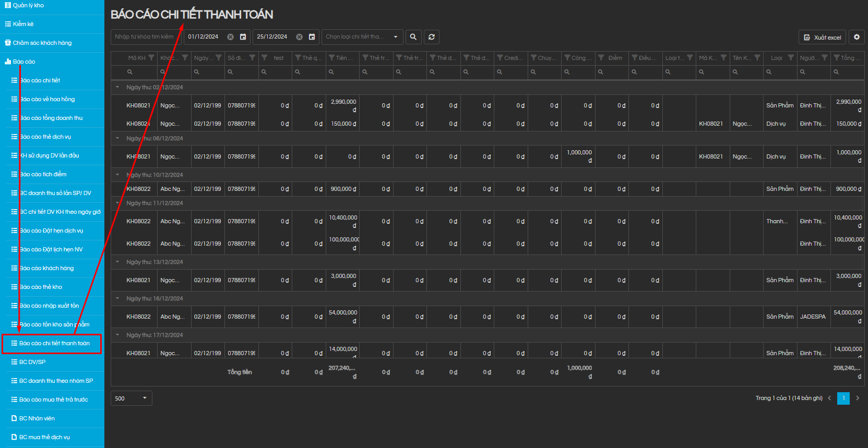868x448 pixels.
Task: Collapse the Ngày thu 11/12/2024 group
Action: click(117, 203)
